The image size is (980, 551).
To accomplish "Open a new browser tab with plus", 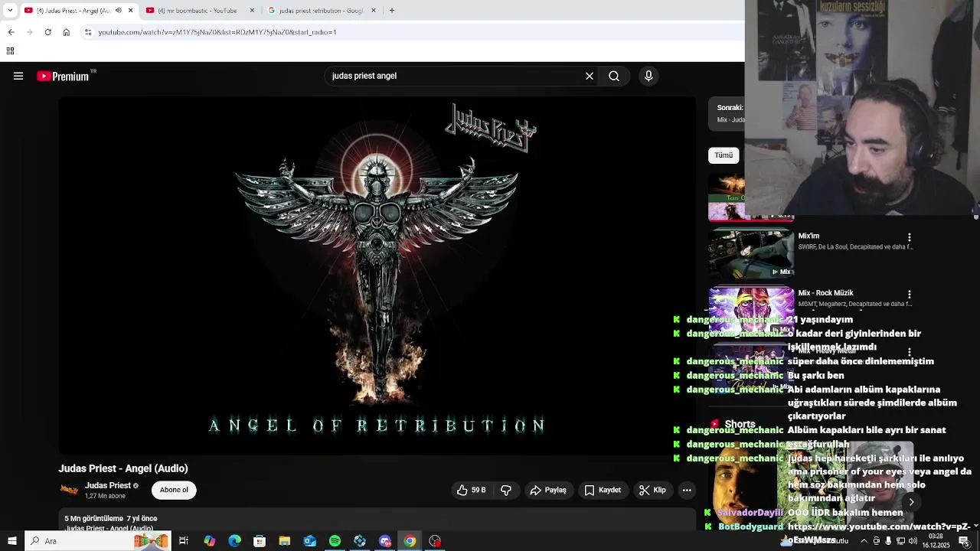I will click(x=392, y=11).
